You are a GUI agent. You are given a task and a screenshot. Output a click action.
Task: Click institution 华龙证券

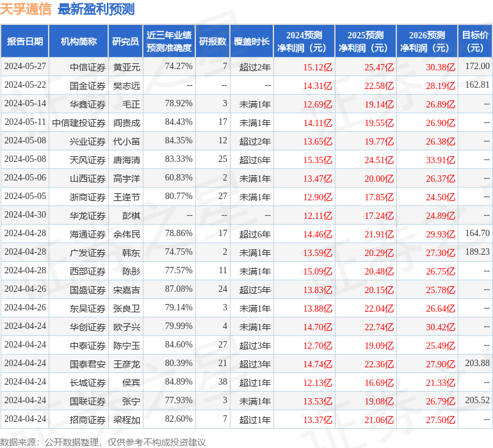(x=88, y=216)
